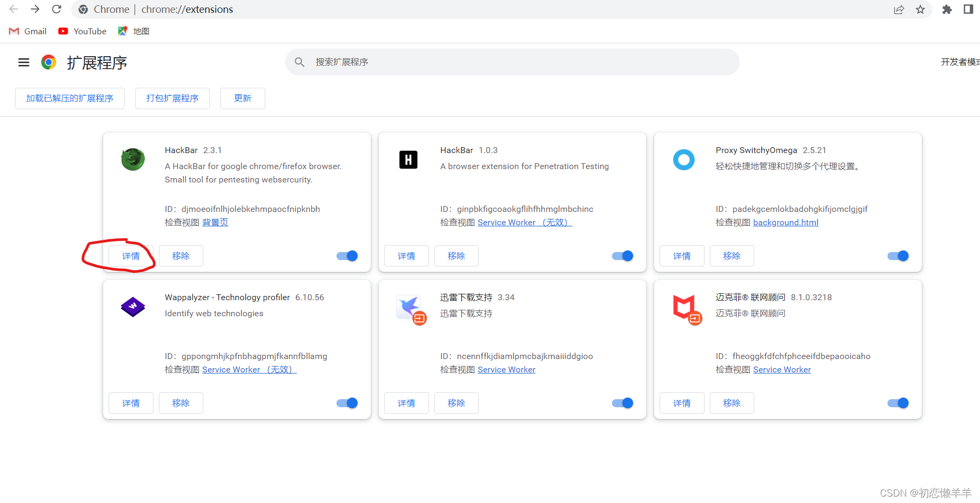Click the Chrome site info icon in address bar
The width and height of the screenshot is (980, 503).
[83, 9]
